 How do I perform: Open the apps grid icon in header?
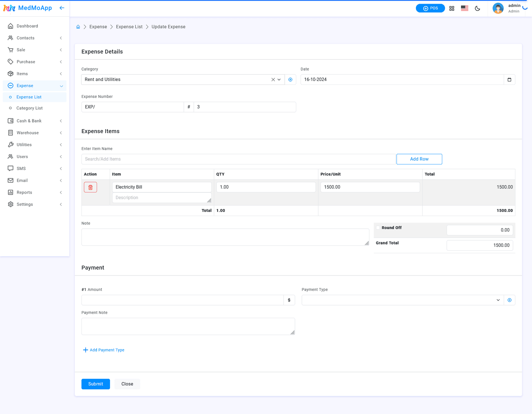pos(452,8)
